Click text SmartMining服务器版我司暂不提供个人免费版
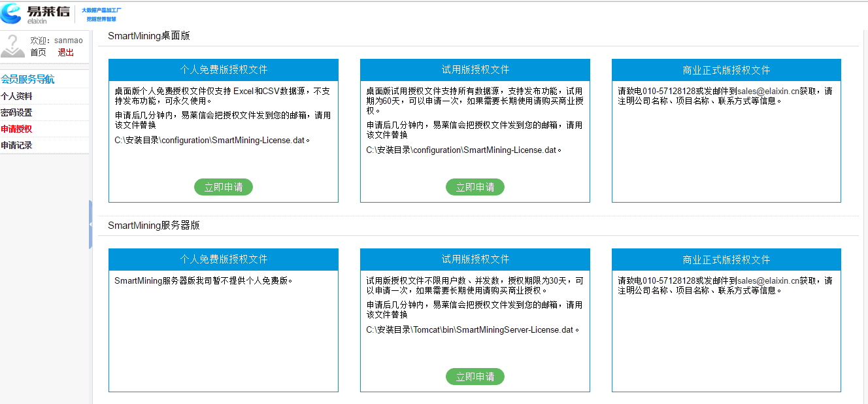Image resolution: width=868 pixels, height=404 pixels. (x=204, y=280)
